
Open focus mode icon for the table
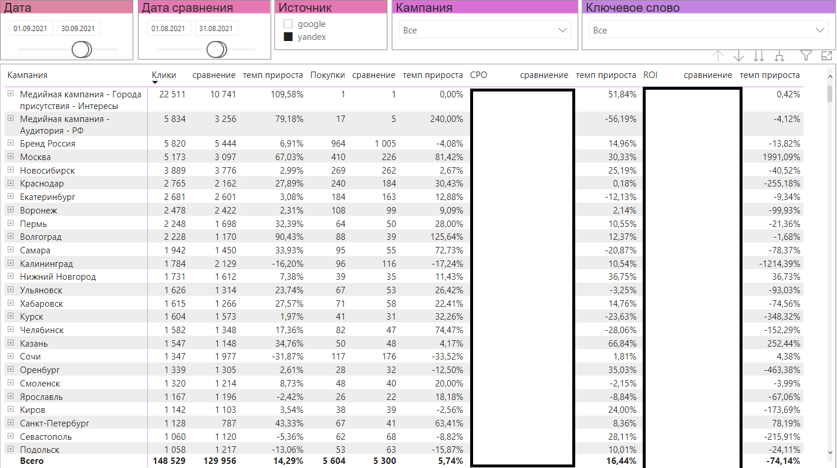826,55
